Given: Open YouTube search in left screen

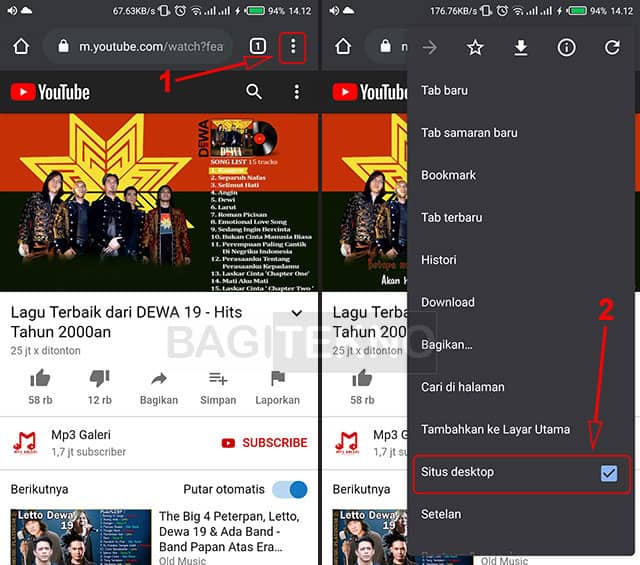Looking at the screenshot, I should point(254,92).
